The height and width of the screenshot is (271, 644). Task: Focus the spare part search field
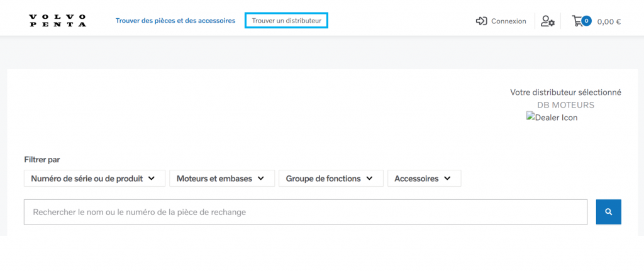coord(306,213)
